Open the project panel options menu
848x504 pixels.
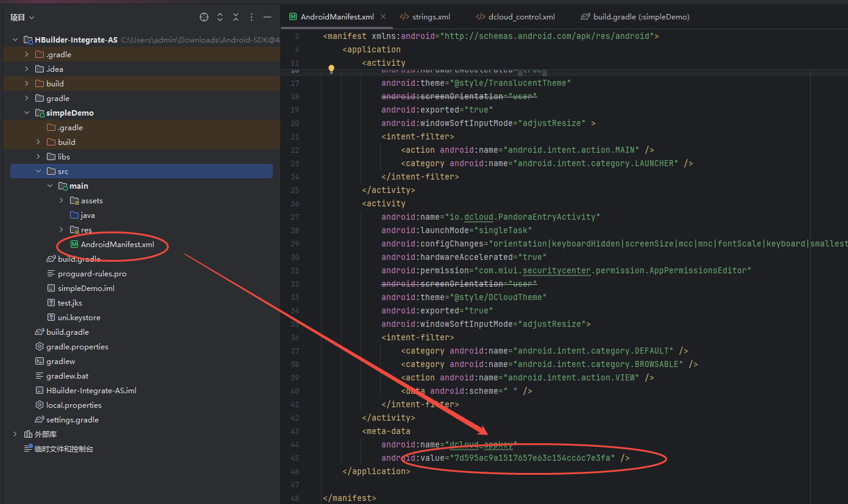click(252, 17)
